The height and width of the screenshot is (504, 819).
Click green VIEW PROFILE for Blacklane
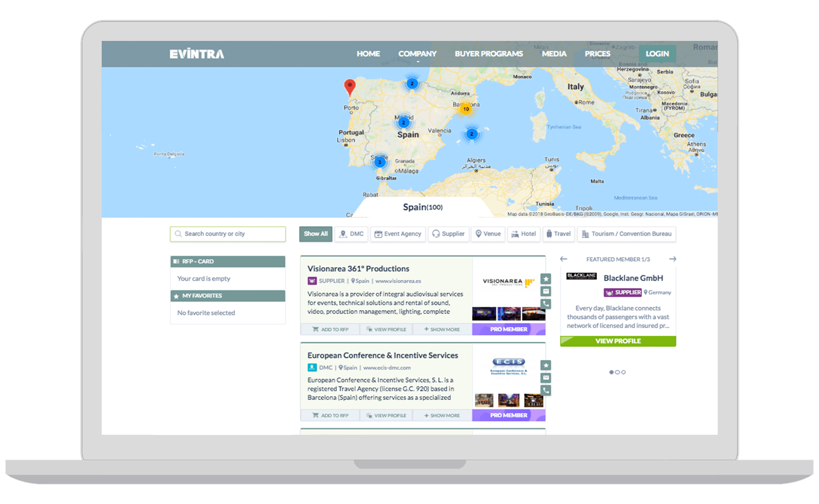(x=618, y=341)
